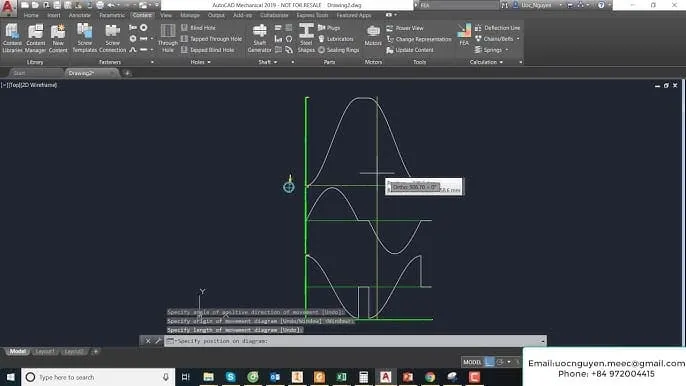Viewport: 686px width, 386px height.
Task: Open command line customize wrench
Action: click(x=158, y=341)
